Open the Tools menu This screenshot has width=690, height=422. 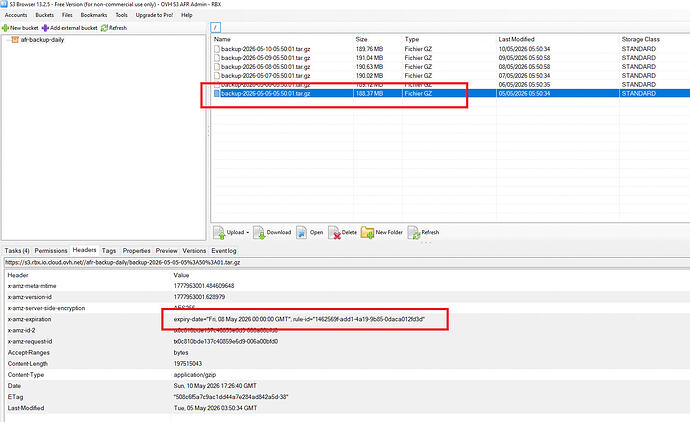121,15
